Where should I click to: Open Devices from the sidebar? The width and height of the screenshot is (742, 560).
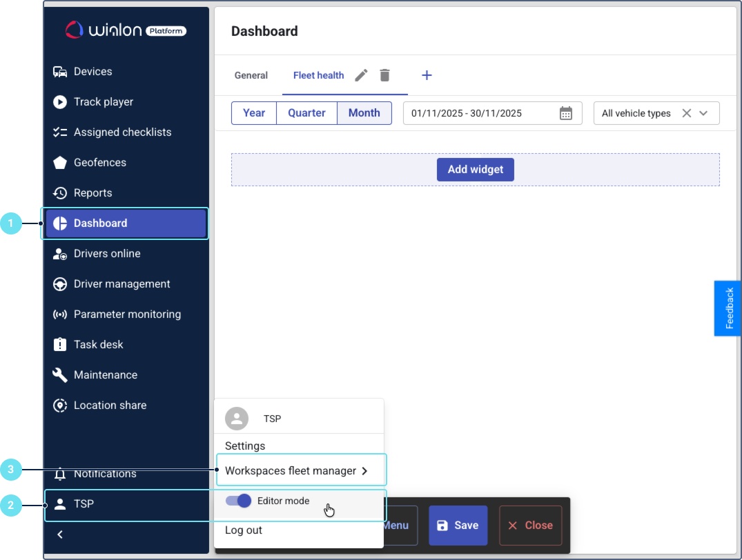pos(92,72)
